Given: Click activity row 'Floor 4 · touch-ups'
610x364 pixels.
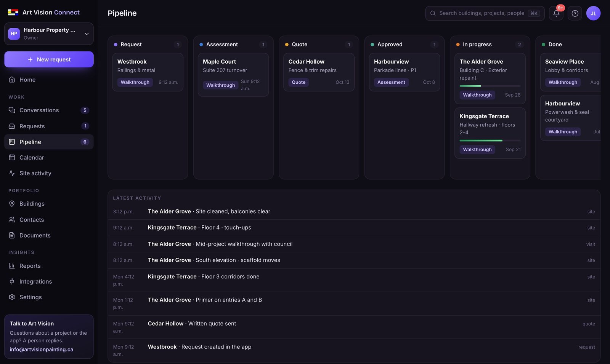Looking at the screenshot, I should pyautogui.click(x=354, y=228).
